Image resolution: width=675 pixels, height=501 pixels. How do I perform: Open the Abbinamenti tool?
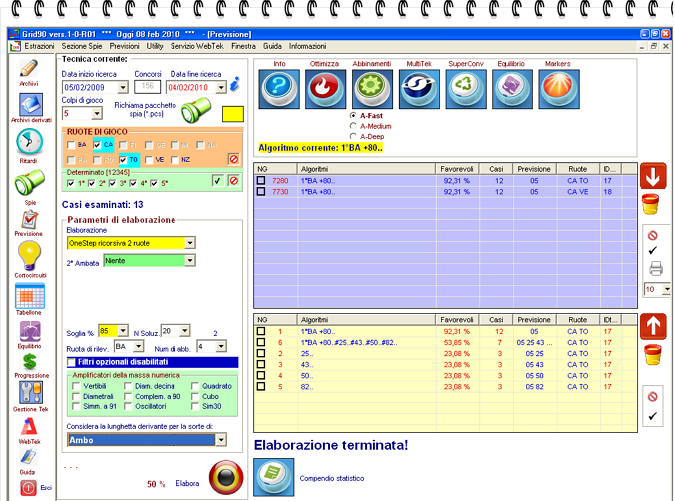tap(371, 89)
